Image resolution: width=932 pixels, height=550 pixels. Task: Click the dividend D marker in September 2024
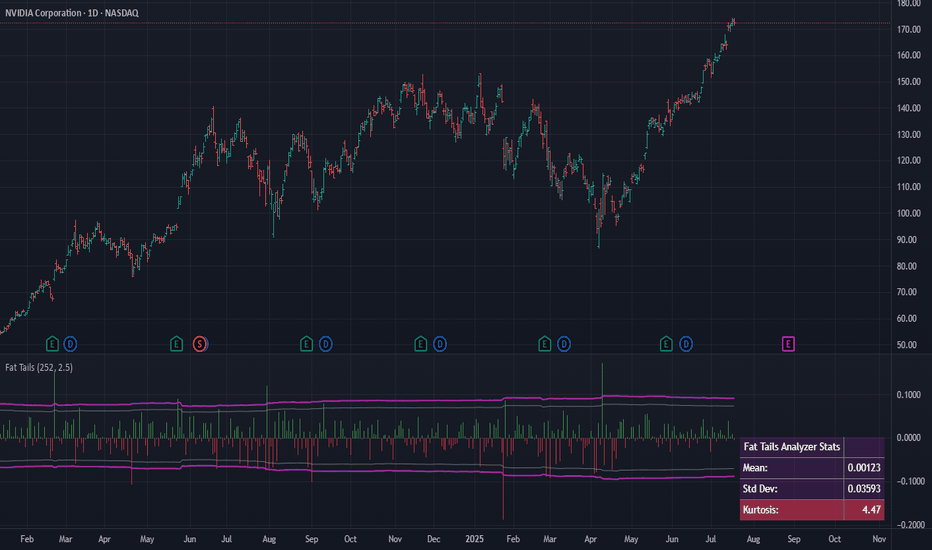[x=325, y=344]
